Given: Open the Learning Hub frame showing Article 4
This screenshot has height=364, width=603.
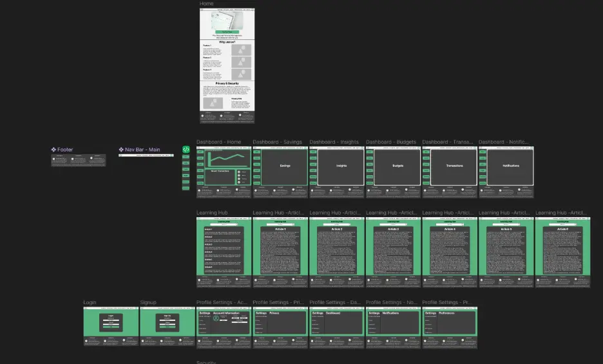Looking at the screenshot, I should click(450, 252).
